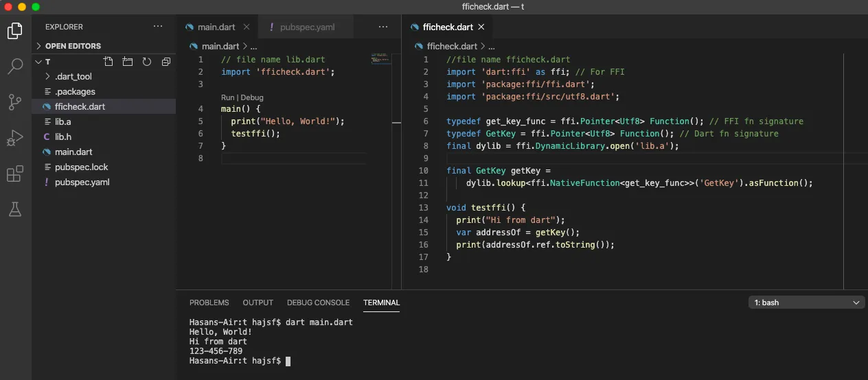868x380 pixels.
Task: Click the C icon beside lib.h
Action: pos(47,136)
